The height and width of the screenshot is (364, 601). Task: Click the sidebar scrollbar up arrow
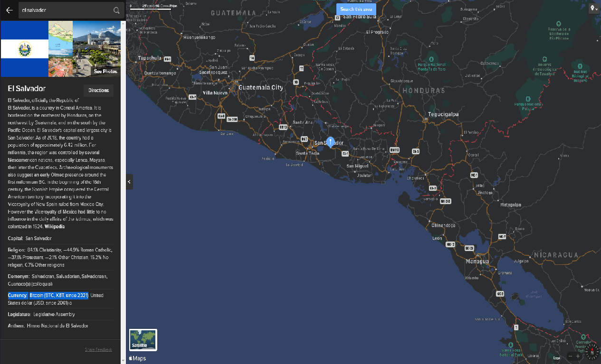coord(124,23)
